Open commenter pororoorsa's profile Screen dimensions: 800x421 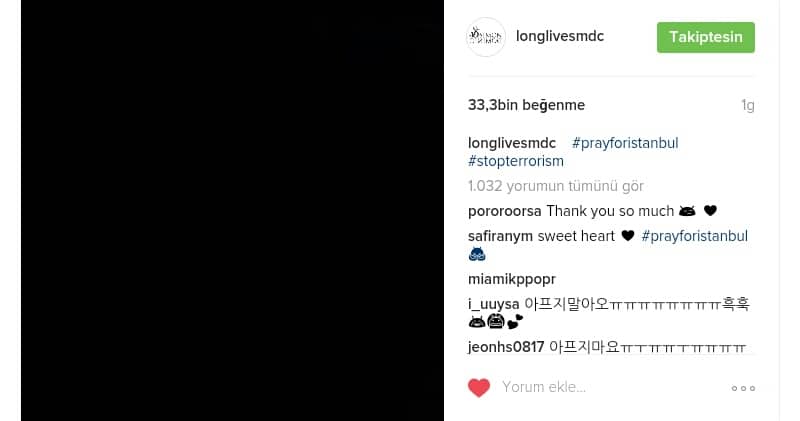(x=505, y=211)
